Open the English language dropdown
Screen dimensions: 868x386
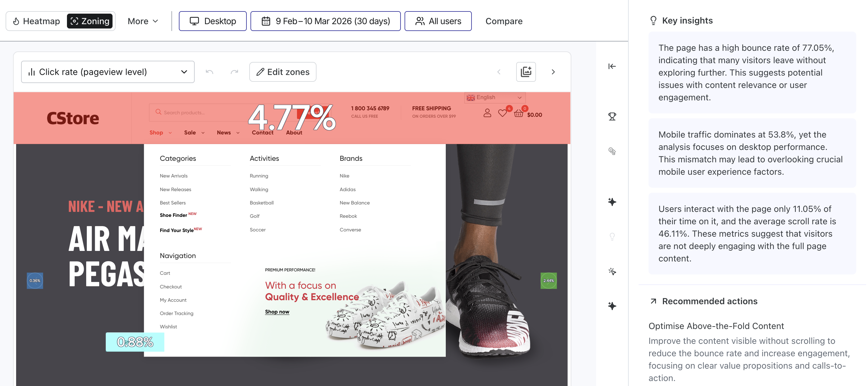pyautogui.click(x=495, y=97)
